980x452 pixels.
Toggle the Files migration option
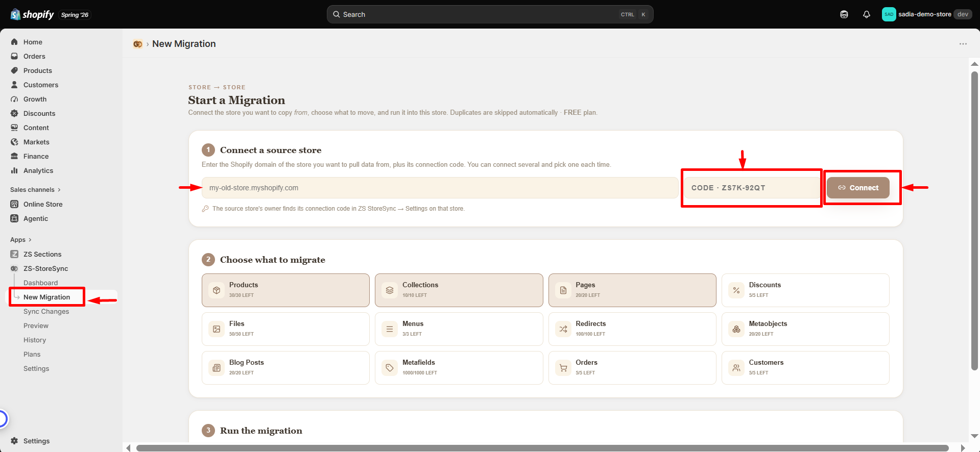pyautogui.click(x=285, y=329)
